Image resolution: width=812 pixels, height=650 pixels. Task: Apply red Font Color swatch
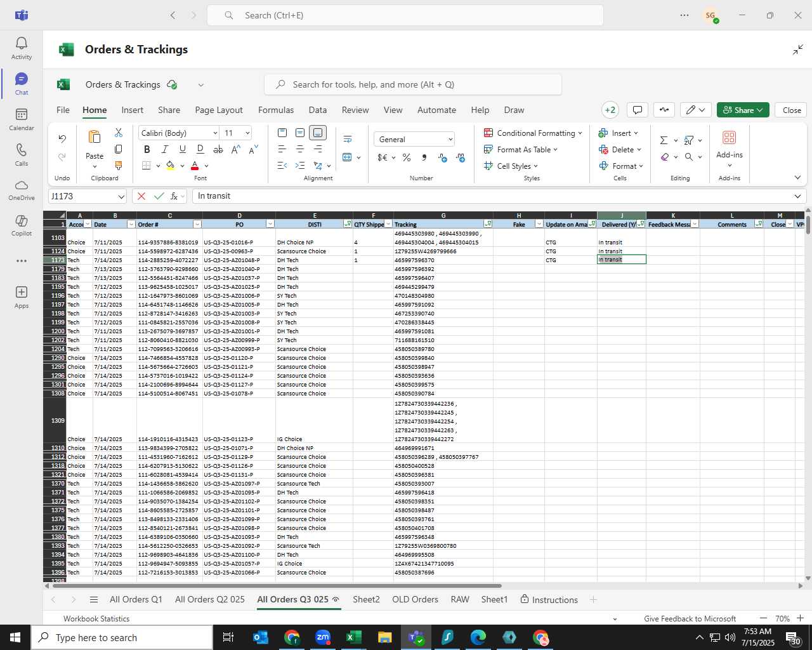pos(195,166)
